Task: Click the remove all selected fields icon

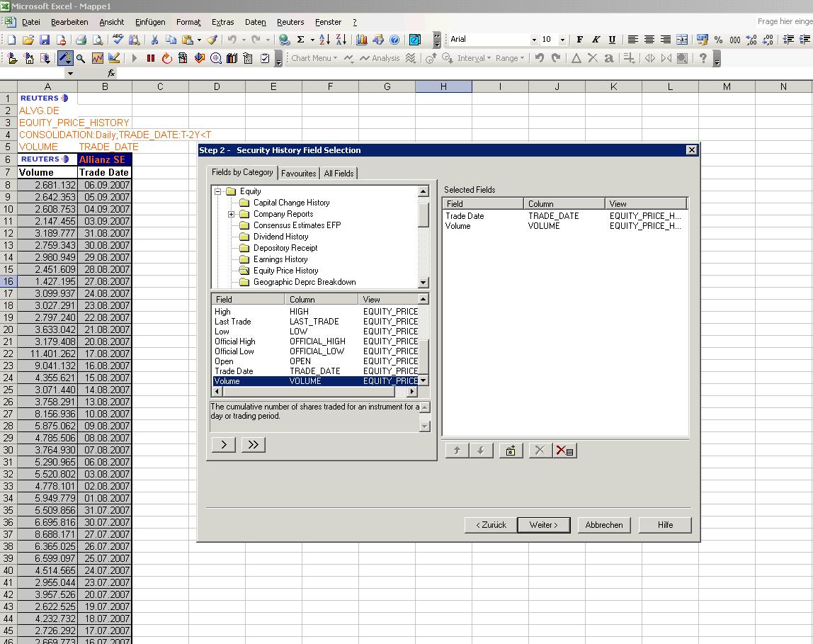Action: [564, 450]
